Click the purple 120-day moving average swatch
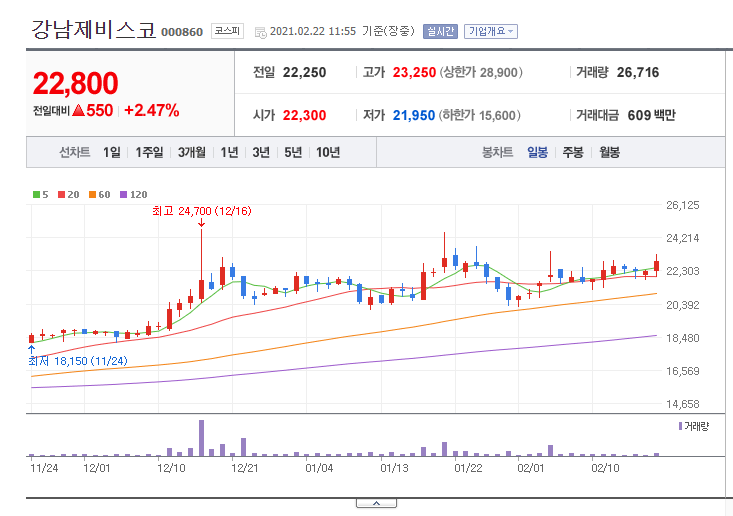Screen dimensions: 733x516 point(123,194)
